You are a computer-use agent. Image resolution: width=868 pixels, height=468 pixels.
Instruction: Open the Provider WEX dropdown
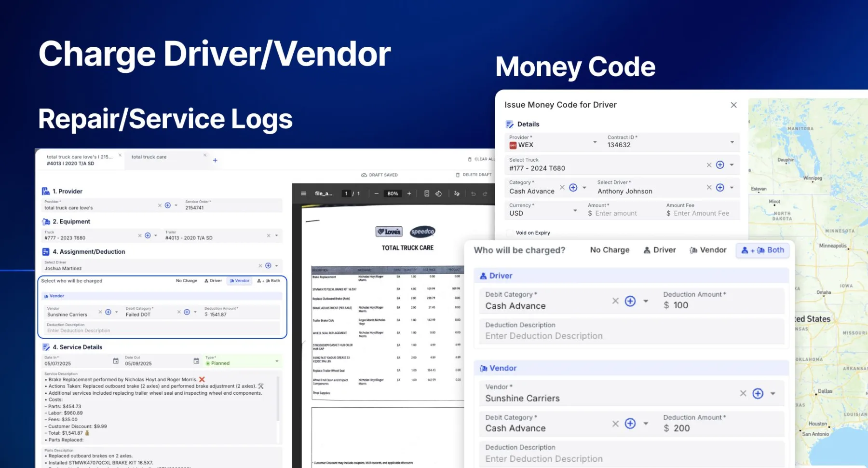[x=595, y=142]
